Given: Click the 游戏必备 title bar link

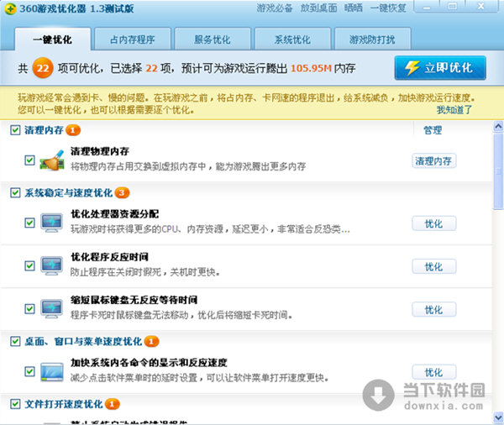Looking at the screenshot, I should pos(275,8).
